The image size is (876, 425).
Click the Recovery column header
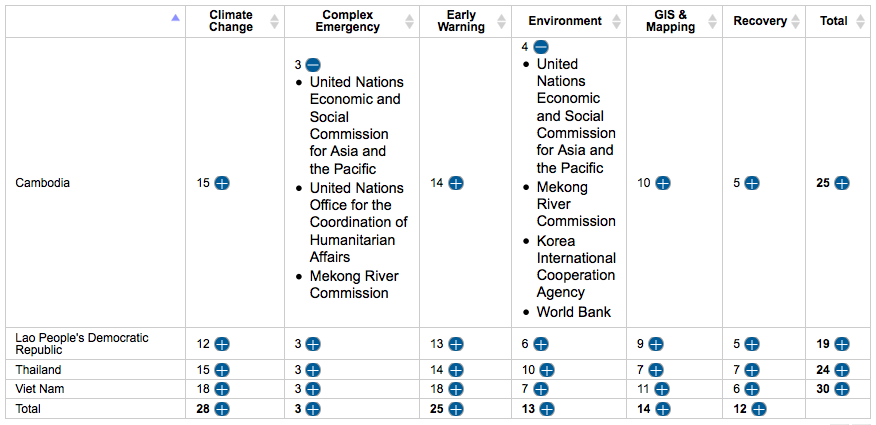tap(760, 21)
